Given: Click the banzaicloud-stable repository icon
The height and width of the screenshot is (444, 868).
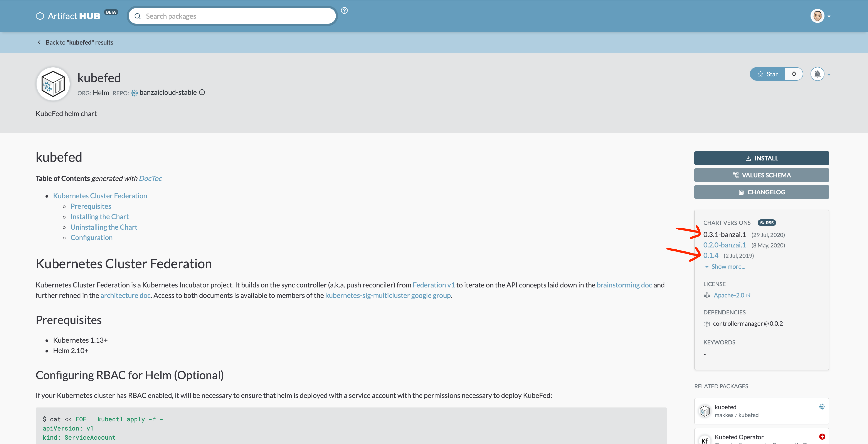Looking at the screenshot, I should [x=135, y=93].
